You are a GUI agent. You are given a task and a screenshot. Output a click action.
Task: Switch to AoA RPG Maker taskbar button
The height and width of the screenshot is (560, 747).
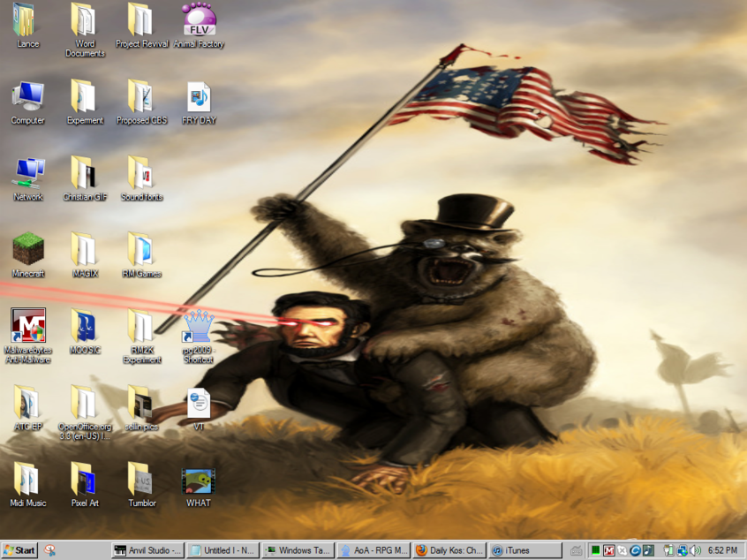click(x=373, y=550)
